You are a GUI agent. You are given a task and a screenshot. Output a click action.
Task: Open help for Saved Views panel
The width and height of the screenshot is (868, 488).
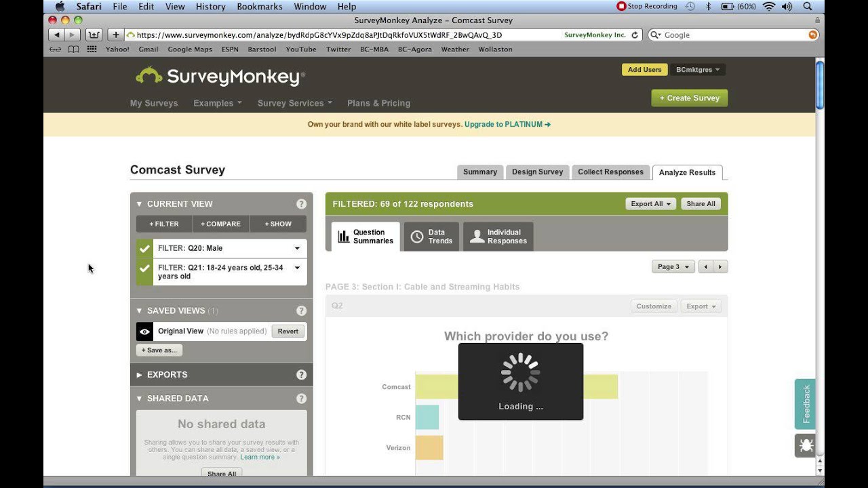coord(301,311)
